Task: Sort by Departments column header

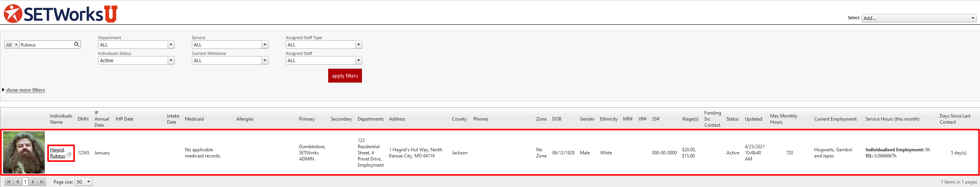Action: [371, 119]
